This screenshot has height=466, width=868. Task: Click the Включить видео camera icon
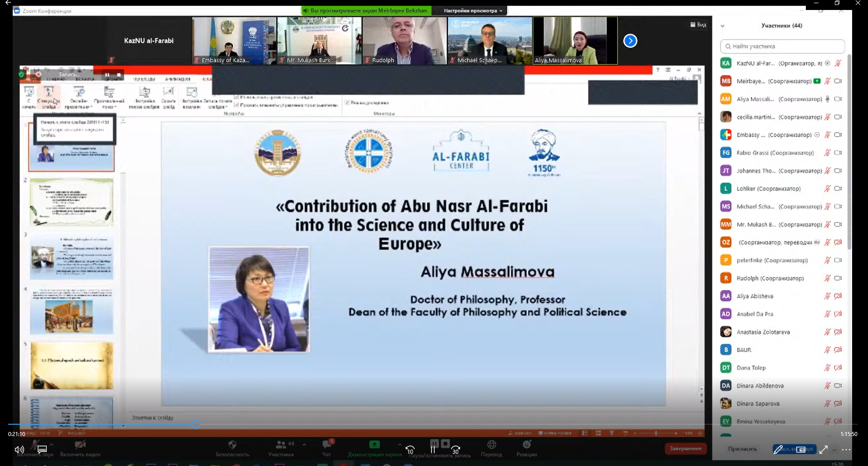pos(80,445)
